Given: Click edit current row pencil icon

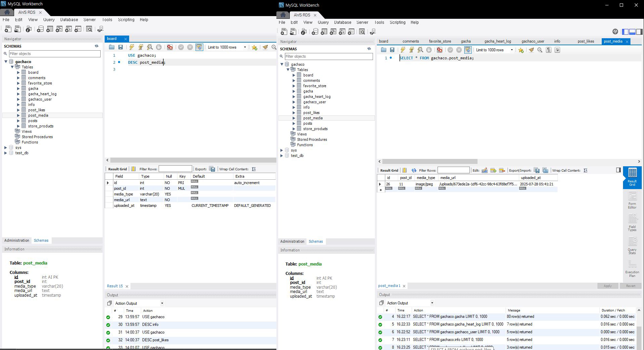Looking at the screenshot, I should 485,170.
